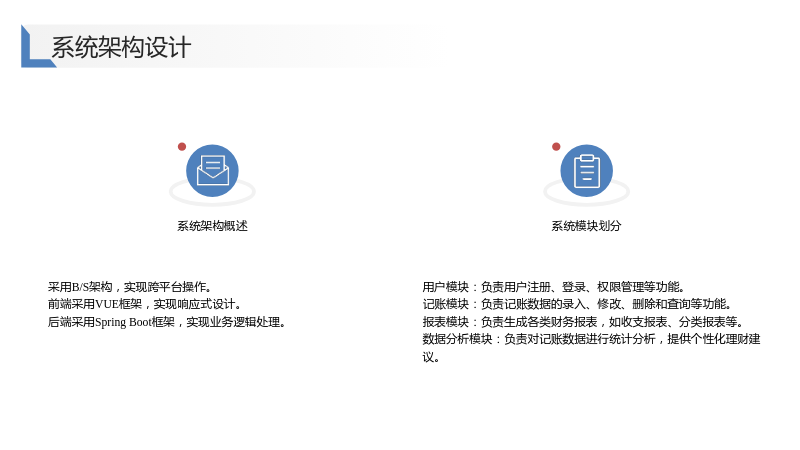
Task: Click the line 采用B/S架构，实现跨平台操作
Action: point(130,287)
